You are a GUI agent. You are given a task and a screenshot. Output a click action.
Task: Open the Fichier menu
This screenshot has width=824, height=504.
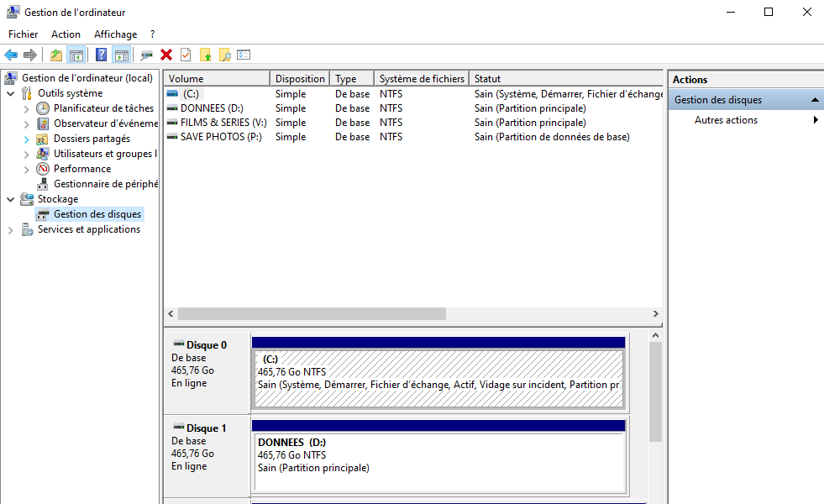[24, 34]
